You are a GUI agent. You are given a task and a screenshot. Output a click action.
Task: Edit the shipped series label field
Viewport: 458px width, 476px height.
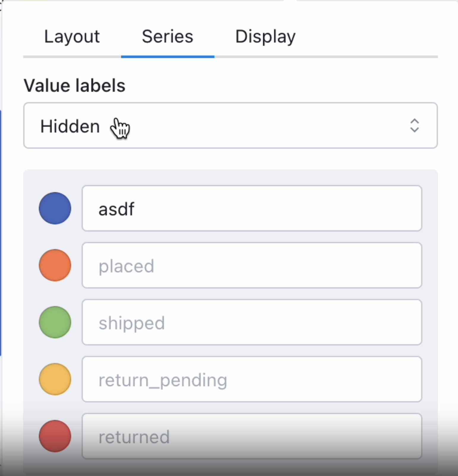point(252,322)
